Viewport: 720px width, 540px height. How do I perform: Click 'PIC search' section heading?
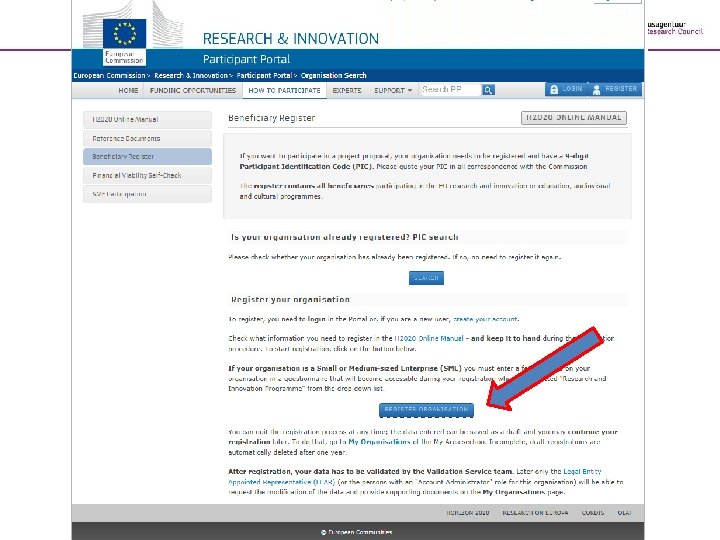coord(344,237)
